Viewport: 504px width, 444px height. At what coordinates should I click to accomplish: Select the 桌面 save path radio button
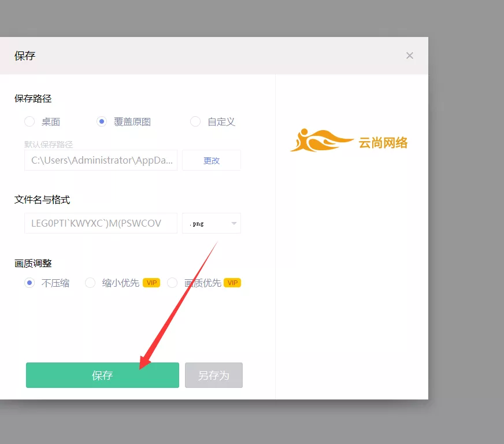coord(29,121)
